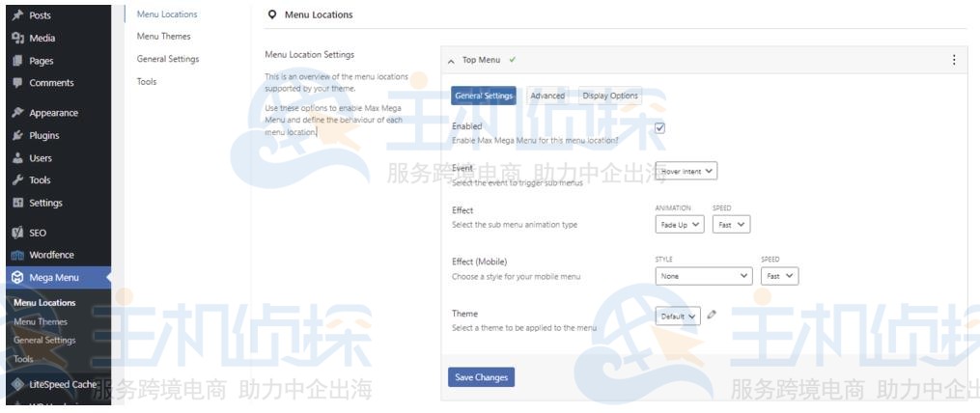980x413 pixels.
Task: Click the location pin icon in header
Action: [x=271, y=14]
